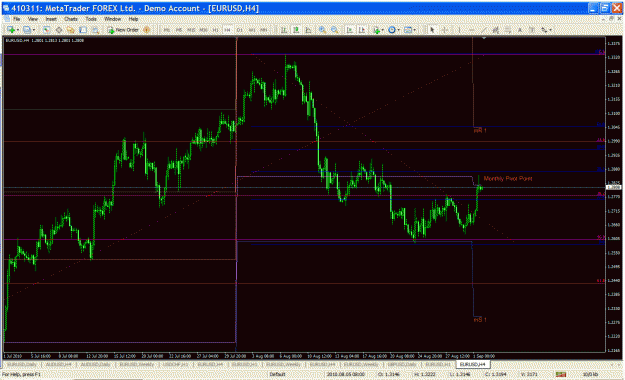This screenshot has width=625, height=380.
Task: Open the Tools menu
Action: coord(91,19)
